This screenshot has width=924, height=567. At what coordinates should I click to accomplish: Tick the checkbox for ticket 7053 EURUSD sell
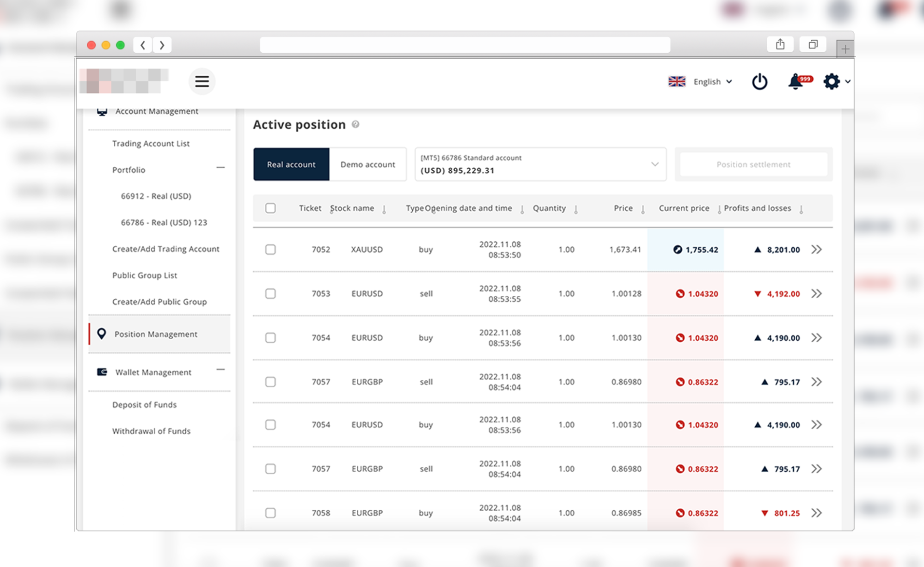270,294
